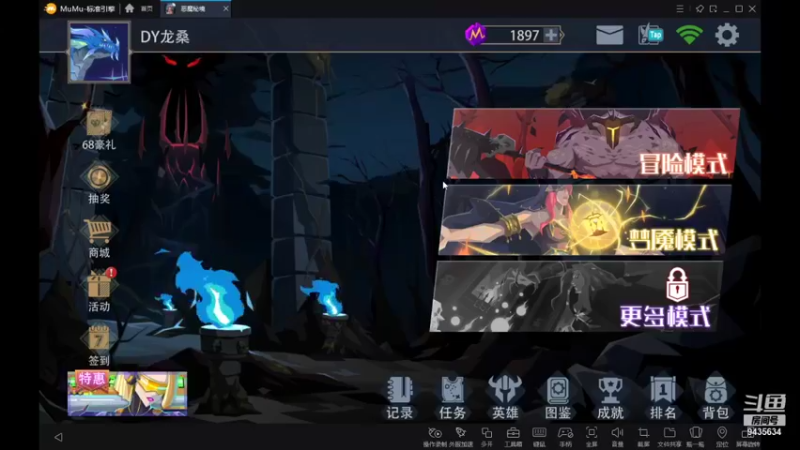Viewport: 800px width, 450px height.
Task: Close the game tab
Action: [226, 9]
